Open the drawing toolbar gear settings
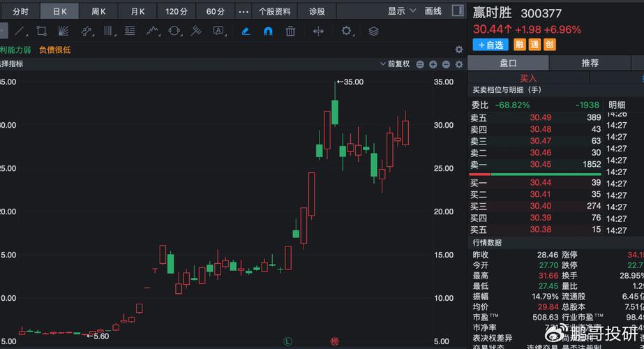Screen dimensions: 644x349 pyautogui.click(x=346, y=31)
